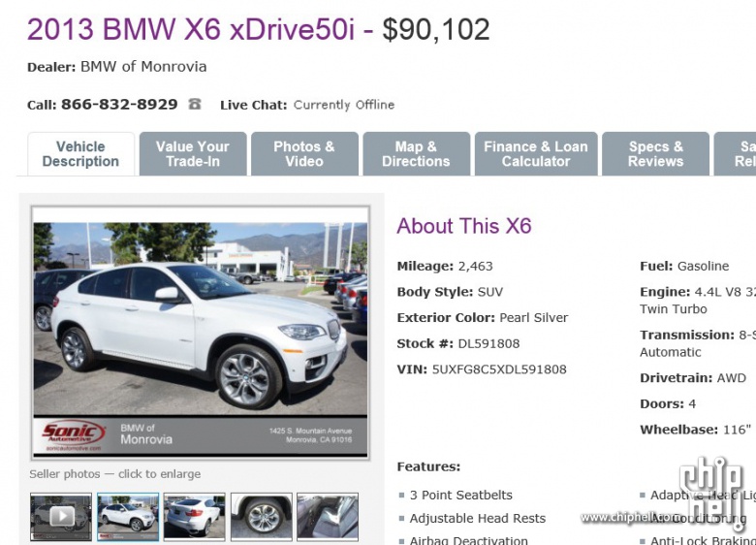Select the side-view X6 thumbnail
The image size is (756, 545).
pyautogui.click(x=128, y=517)
